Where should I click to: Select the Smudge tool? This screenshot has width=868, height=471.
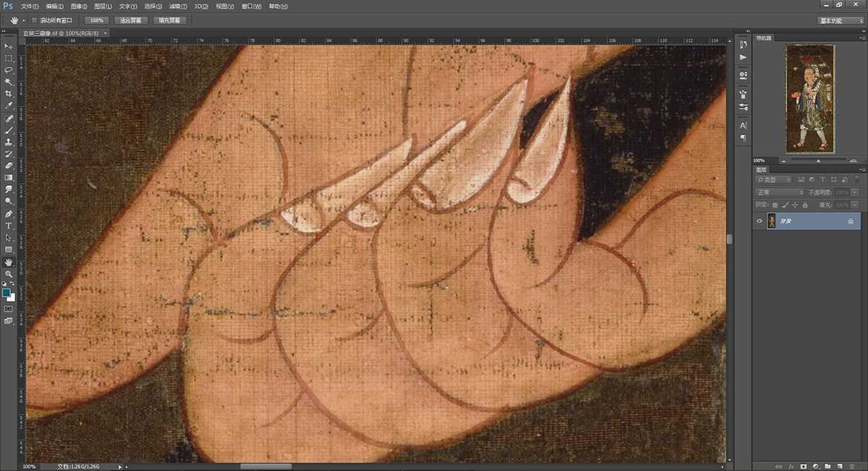tap(9, 190)
